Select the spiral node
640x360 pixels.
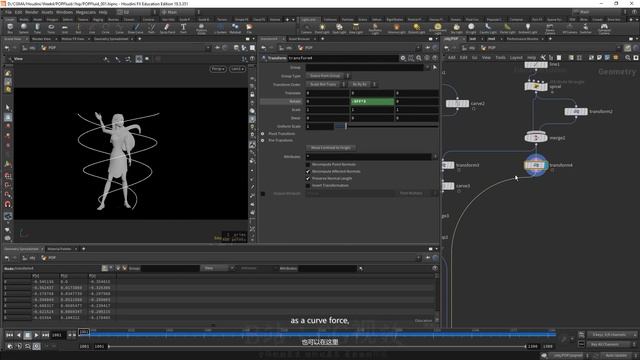coord(536,86)
